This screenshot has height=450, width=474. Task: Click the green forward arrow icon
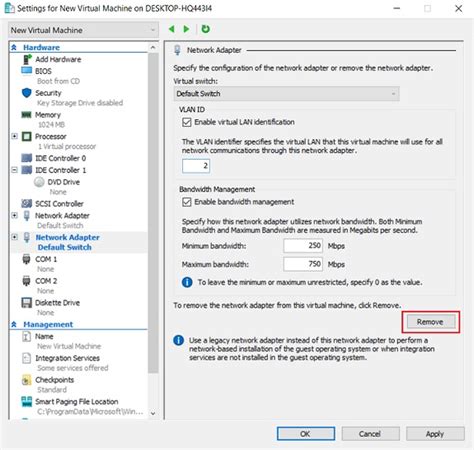coord(186,29)
